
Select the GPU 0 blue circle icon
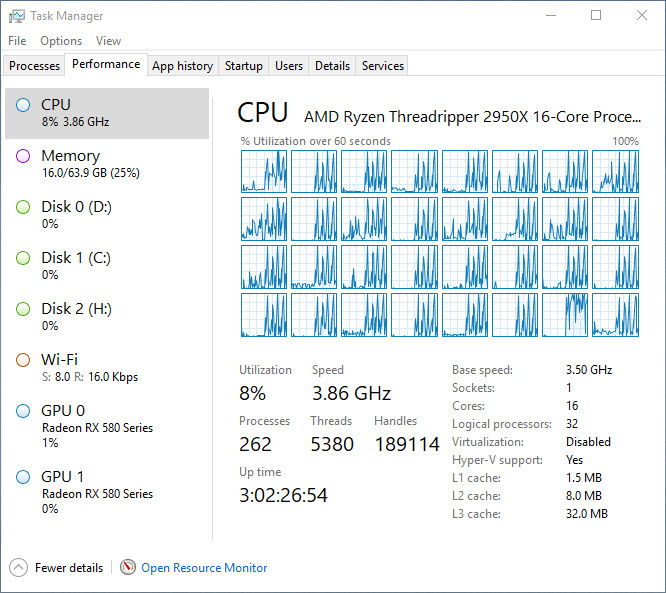pos(23,411)
